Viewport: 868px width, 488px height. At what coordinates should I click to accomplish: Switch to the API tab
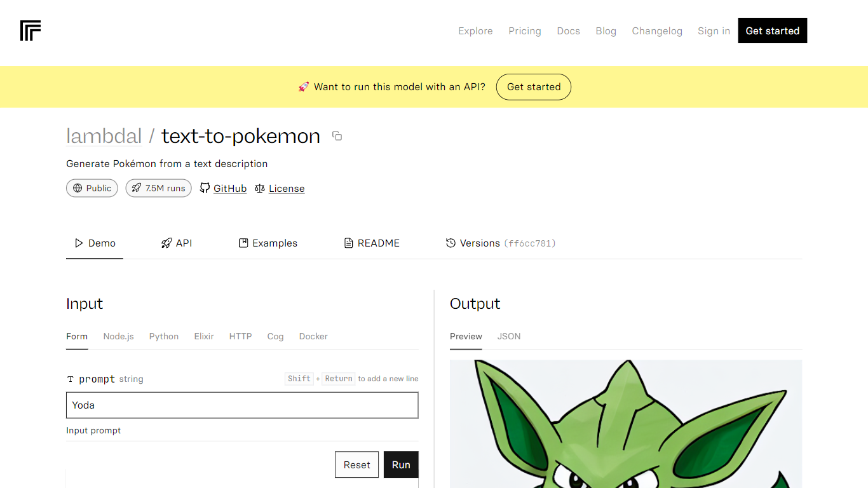click(177, 243)
